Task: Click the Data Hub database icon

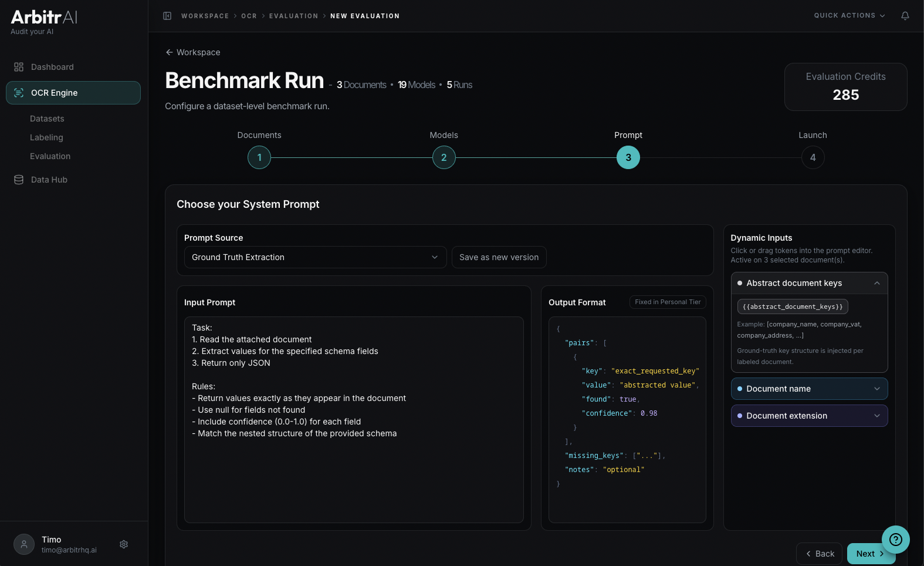Action: coord(19,180)
